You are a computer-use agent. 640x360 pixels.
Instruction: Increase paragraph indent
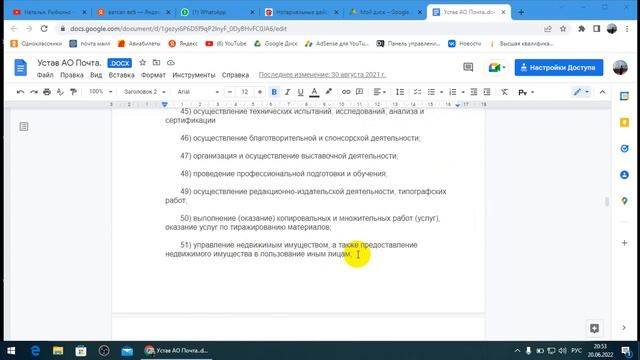(487, 92)
